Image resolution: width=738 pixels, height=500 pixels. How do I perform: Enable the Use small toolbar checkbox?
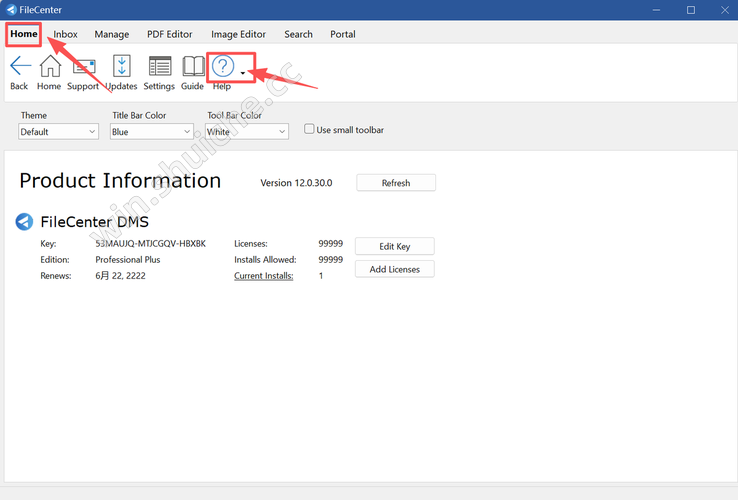click(310, 130)
